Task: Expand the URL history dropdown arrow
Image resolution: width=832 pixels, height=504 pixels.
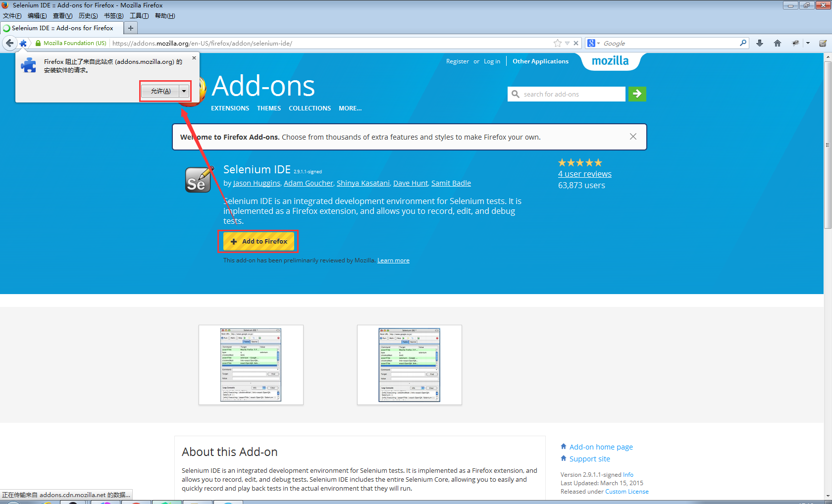Action: [x=567, y=43]
